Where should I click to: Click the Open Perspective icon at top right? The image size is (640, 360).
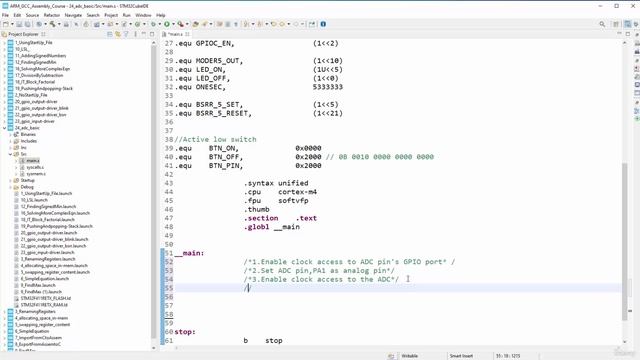click(616, 24)
